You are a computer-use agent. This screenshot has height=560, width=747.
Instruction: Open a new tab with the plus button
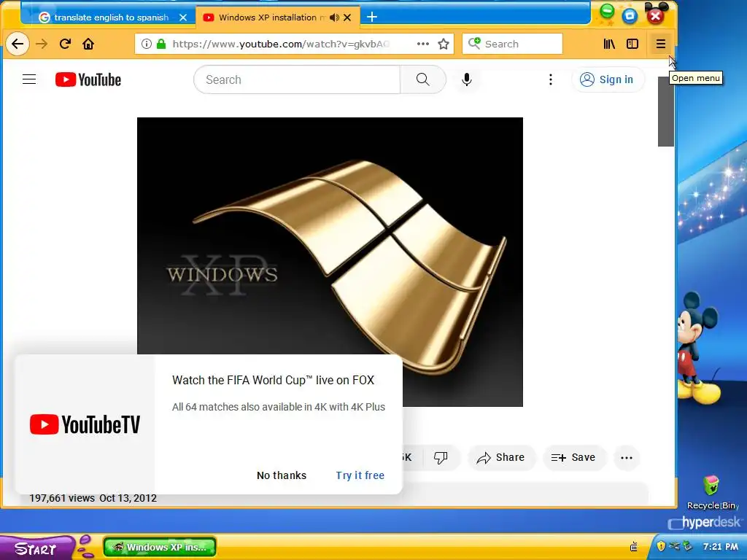point(372,17)
